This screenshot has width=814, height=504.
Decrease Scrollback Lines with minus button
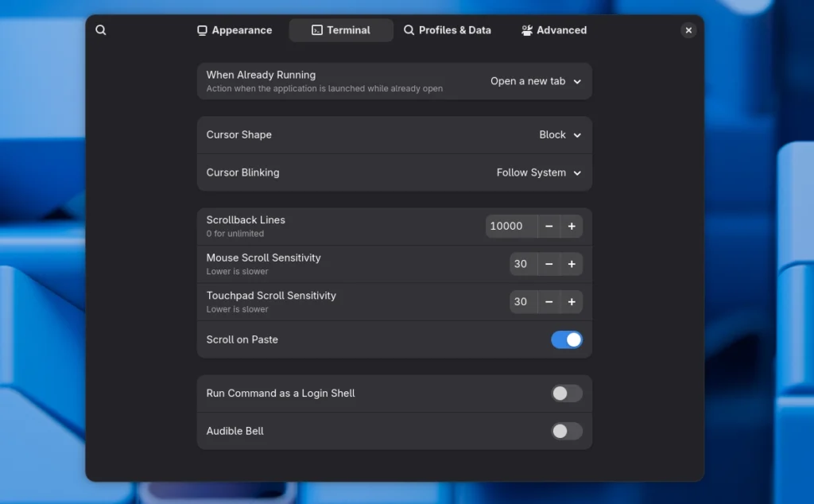(548, 227)
